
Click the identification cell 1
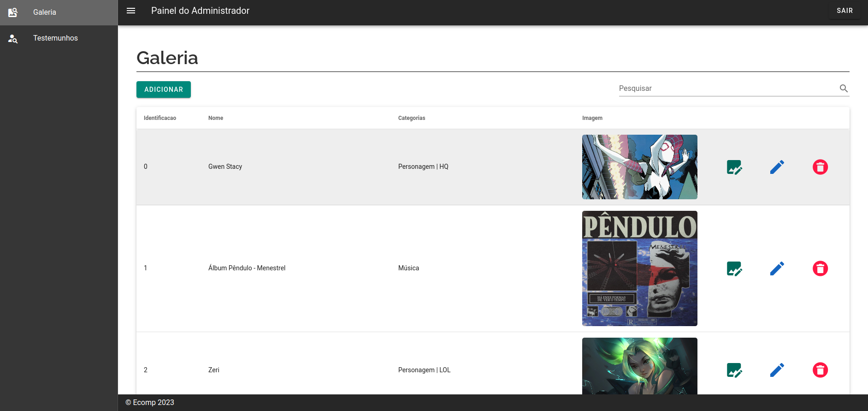[x=146, y=268]
